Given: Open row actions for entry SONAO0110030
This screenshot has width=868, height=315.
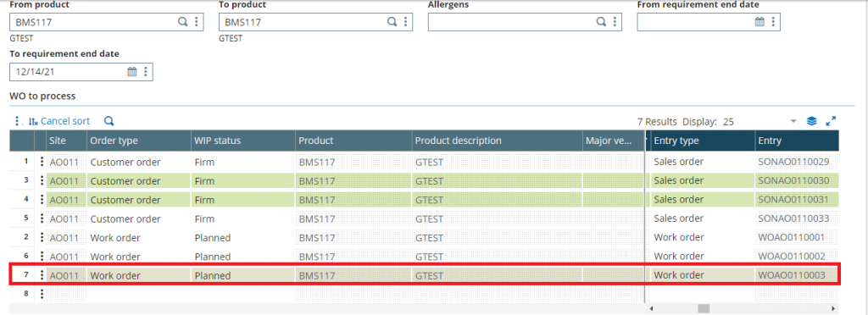Looking at the screenshot, I should (x=42, y=180).
